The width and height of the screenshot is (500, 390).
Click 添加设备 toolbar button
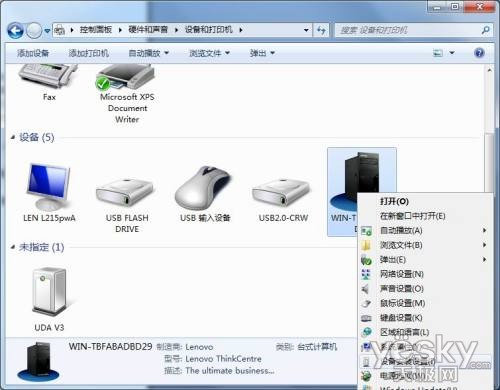[x=33, y=53]
